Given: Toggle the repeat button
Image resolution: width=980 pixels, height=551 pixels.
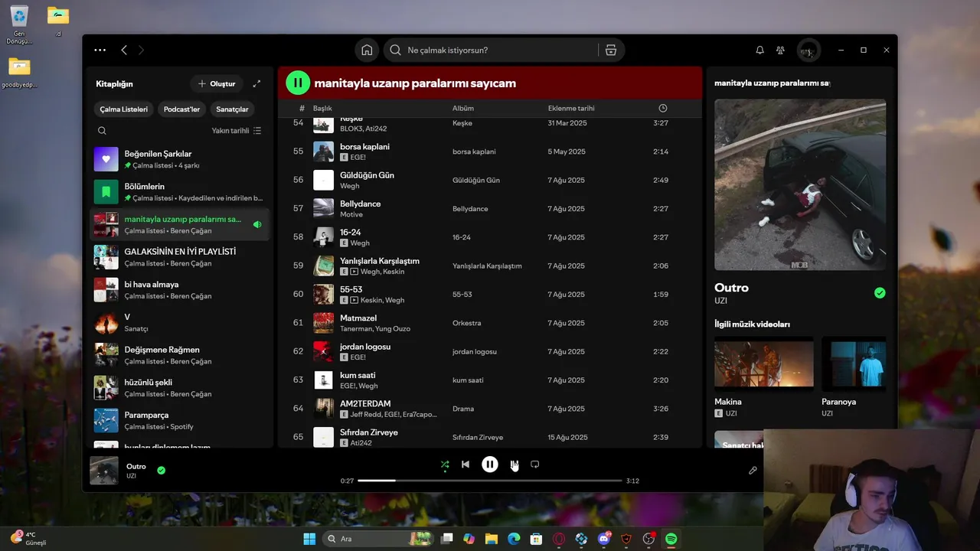Looking at the screenshot, I should pyautogui.click(x=535, y=465).
